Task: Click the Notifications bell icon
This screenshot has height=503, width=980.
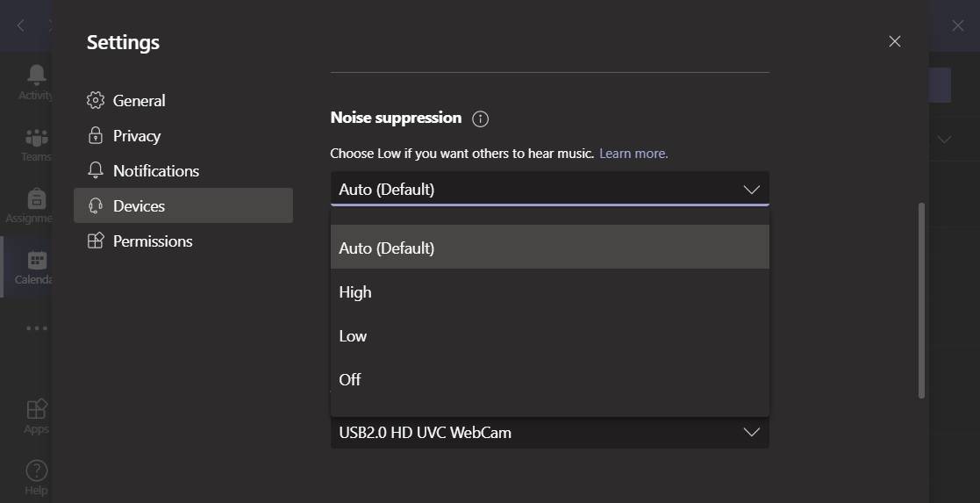Action: (95, 170)
